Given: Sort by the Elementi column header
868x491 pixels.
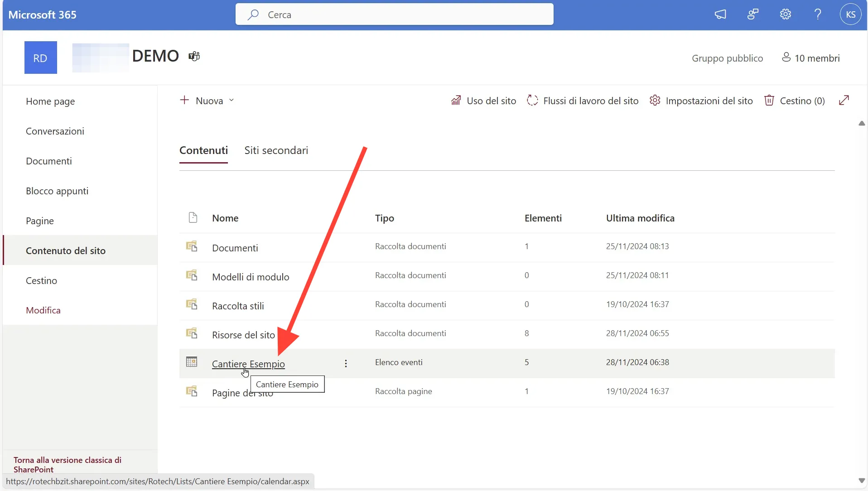Looking at the screenshot, I should coord(543,218).
